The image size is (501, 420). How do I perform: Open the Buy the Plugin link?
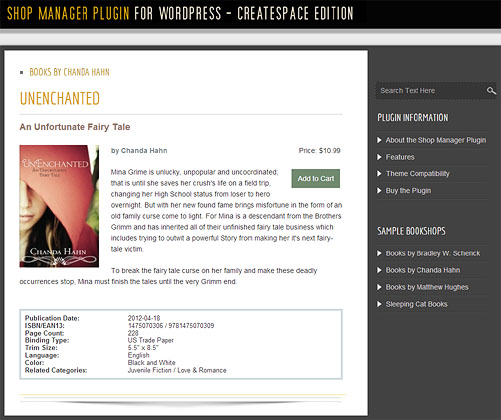coord(408,191)
